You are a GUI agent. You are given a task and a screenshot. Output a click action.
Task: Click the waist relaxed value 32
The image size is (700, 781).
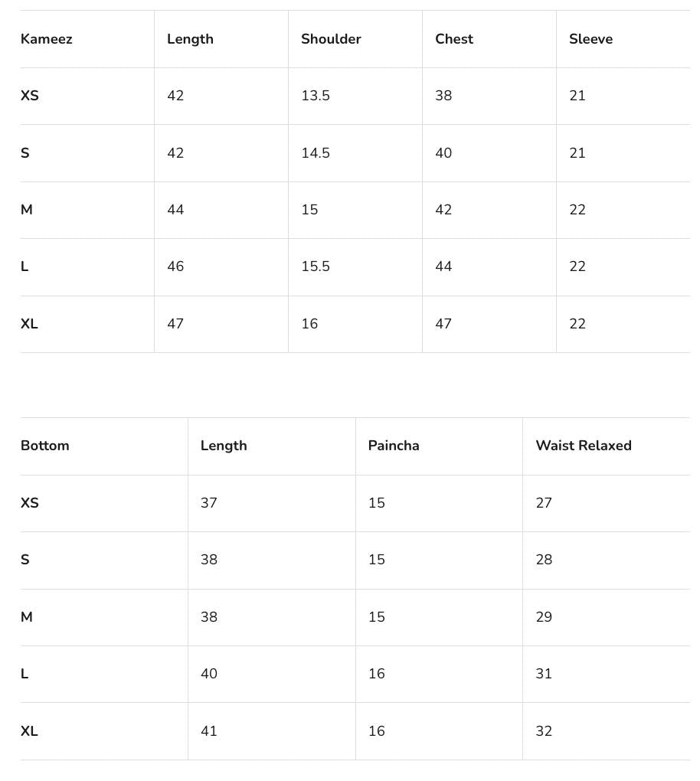544,731
